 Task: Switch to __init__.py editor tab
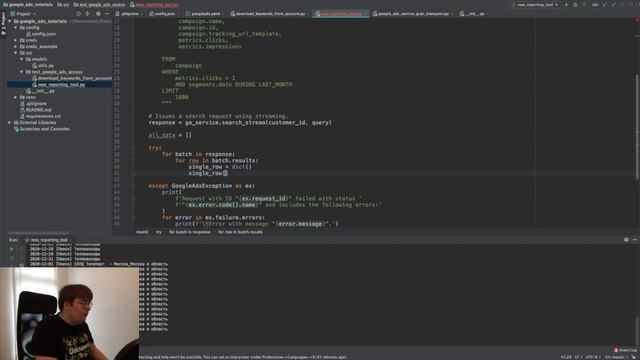click(473, 13)
